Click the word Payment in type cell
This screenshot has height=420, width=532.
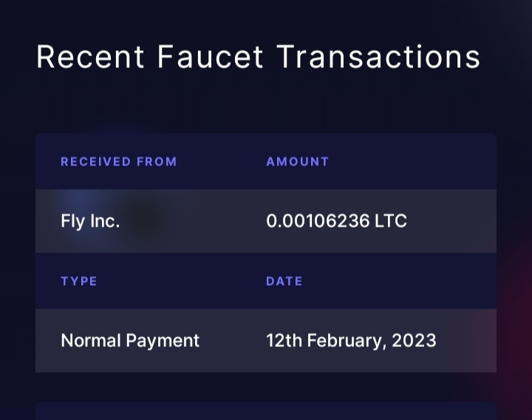(x=163, y=341)
